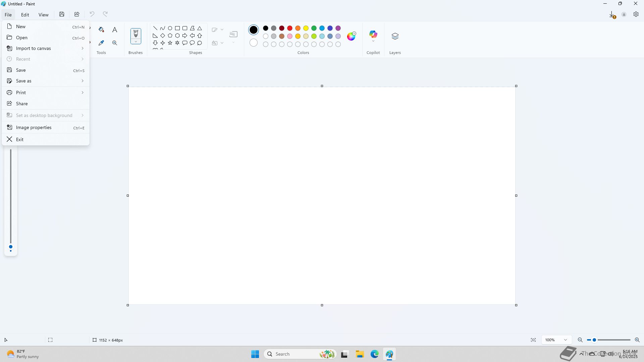Toggle the fit to window button
Screen dimensions: 644x362
[x=533, y=340]
